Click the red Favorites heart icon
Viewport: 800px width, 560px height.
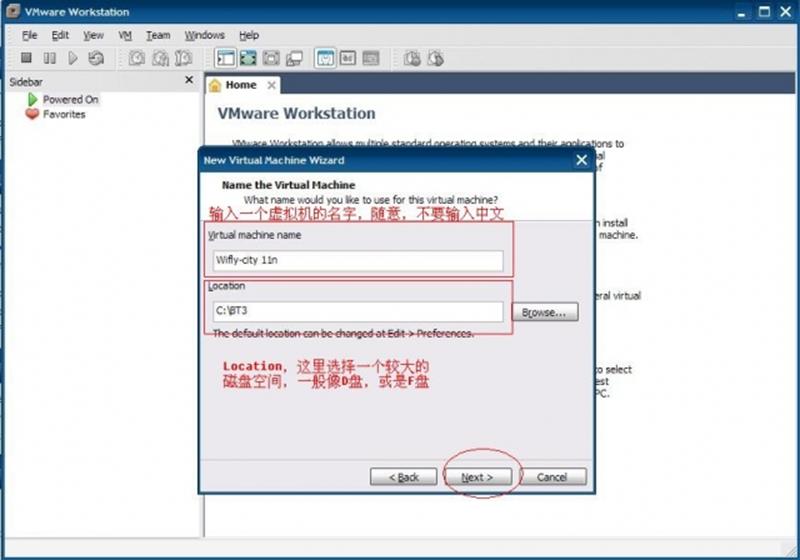tap(32, 114)
